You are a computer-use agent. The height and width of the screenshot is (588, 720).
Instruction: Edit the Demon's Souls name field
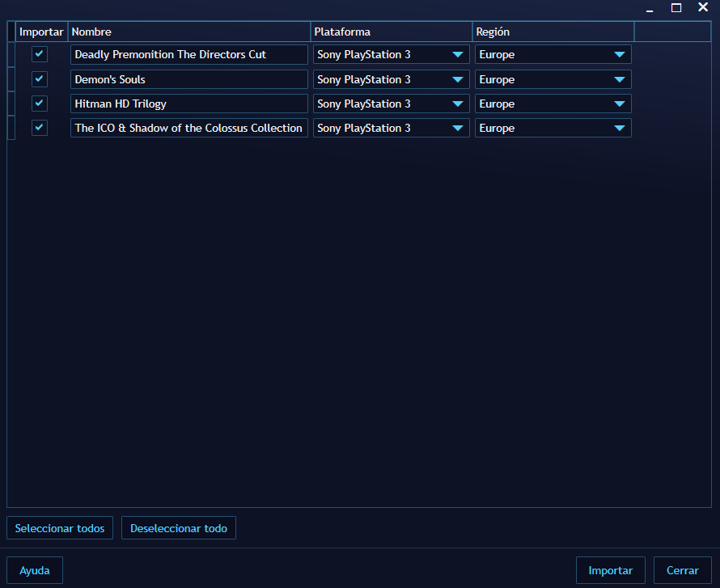[x=189, y=79]
